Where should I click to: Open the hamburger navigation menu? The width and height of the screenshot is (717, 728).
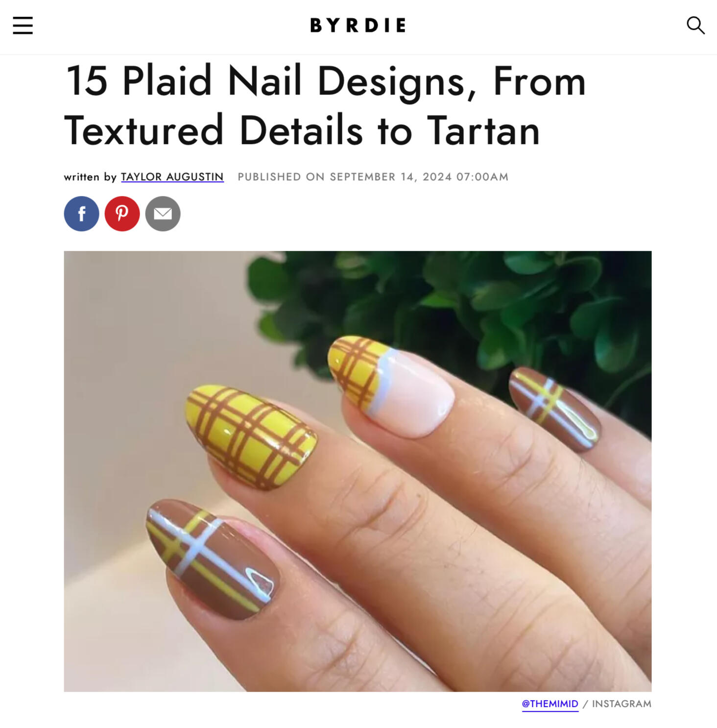coord(23,25)
